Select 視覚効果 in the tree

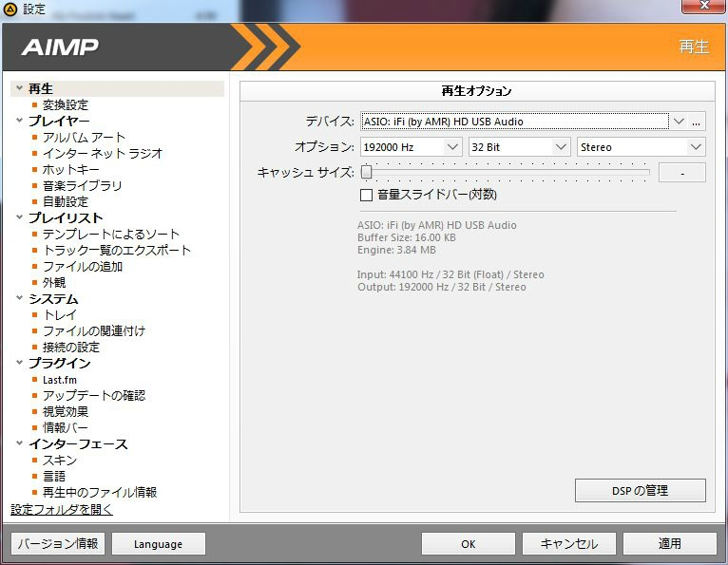pyautogui.click(x=66, y=411)
